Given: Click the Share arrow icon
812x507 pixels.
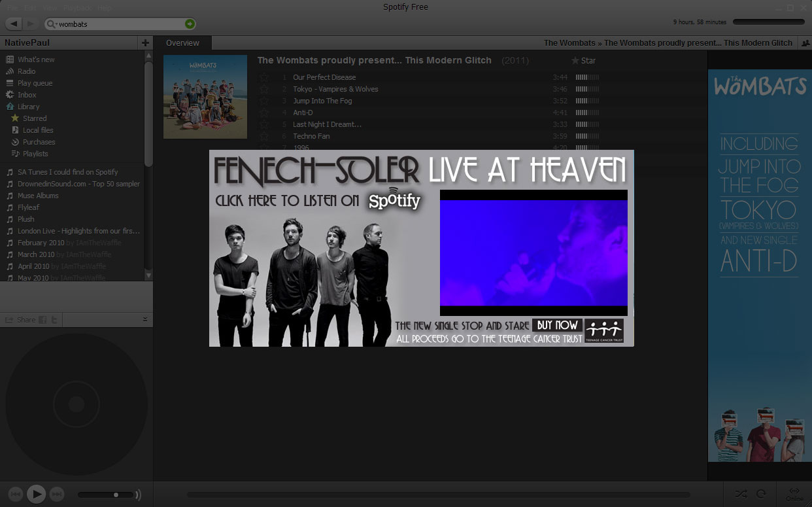Looking at the screenshot, I should point(9,320).
